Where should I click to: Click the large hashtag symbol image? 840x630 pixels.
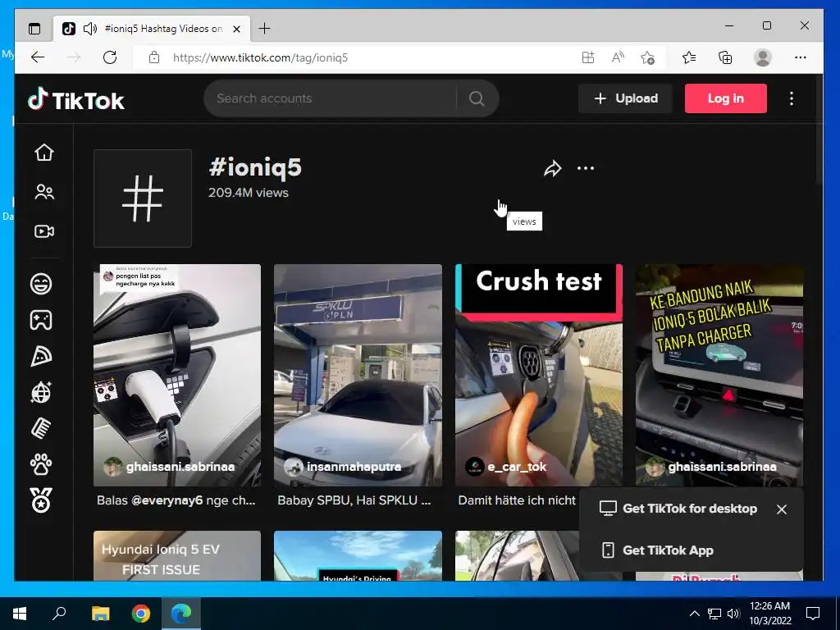point(143,199)
